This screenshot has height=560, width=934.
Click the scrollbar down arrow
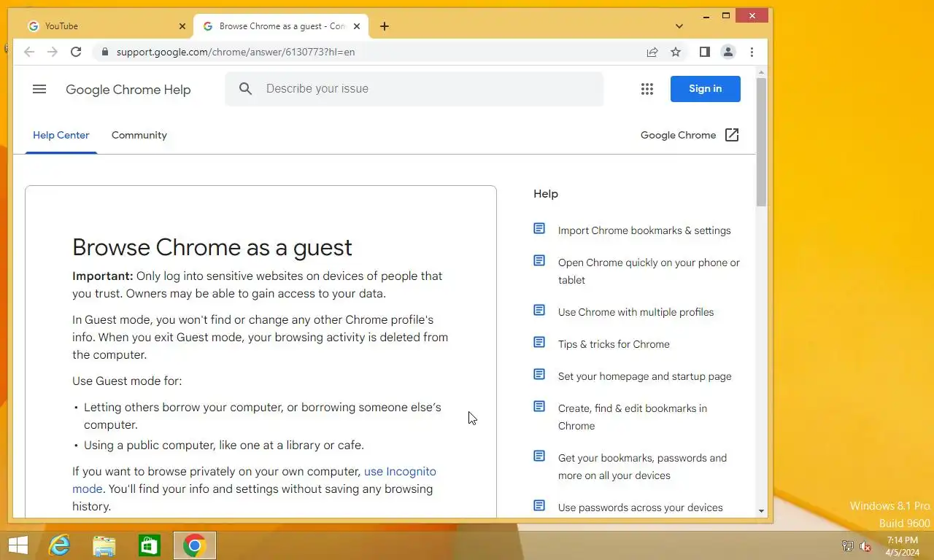(761, 511)
